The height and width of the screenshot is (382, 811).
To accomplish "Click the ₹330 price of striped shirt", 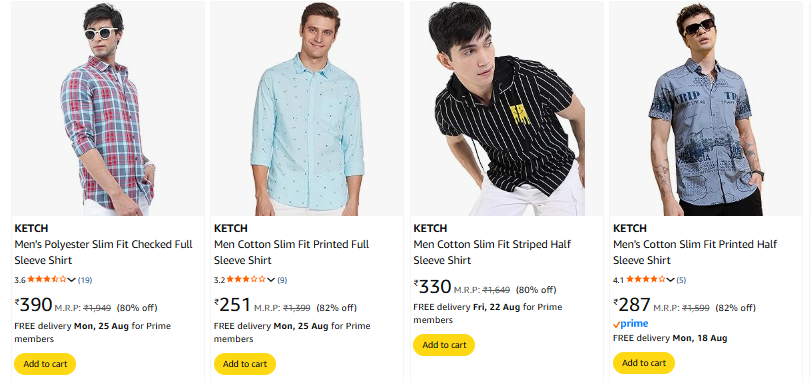I will tap(433, 287).
